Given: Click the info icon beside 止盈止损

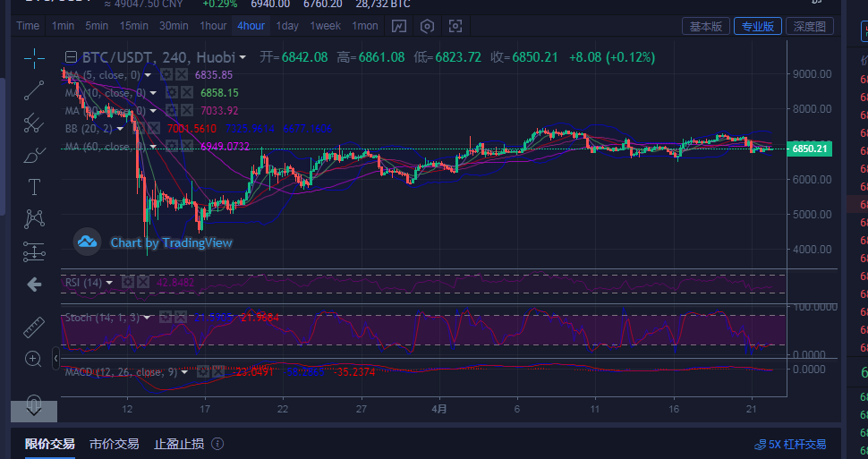Looking at the screenshot, I should click(x=218, y=444).
